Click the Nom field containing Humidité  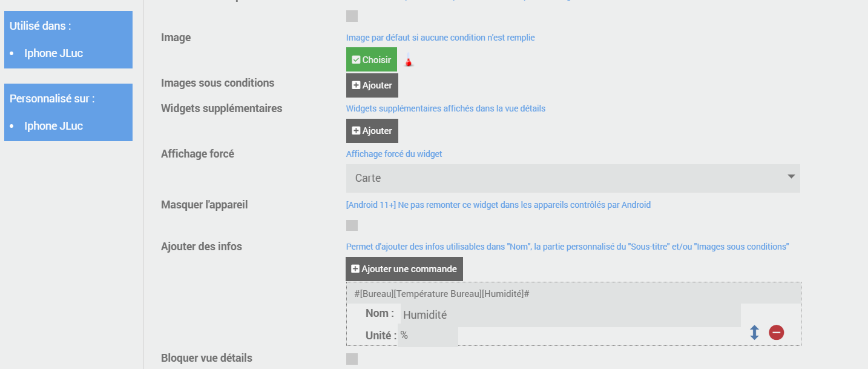click(570, 315)
